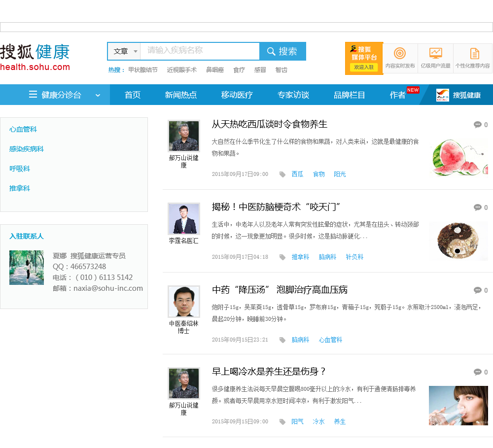This screenshot has width=493, height=448.
Task: Click the tag icon on 咬天门 article
Action: [282, 257]
